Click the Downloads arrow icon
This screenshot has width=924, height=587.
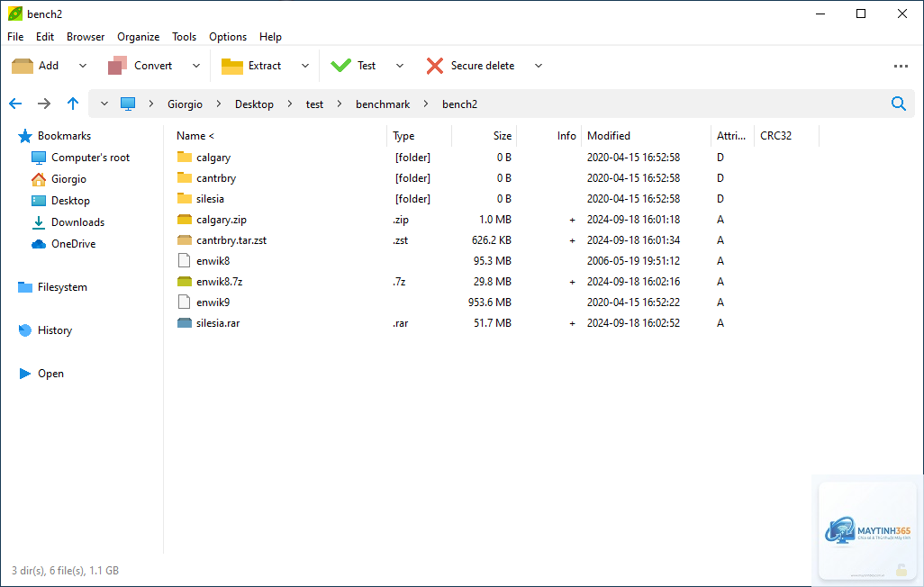point(39,222)
